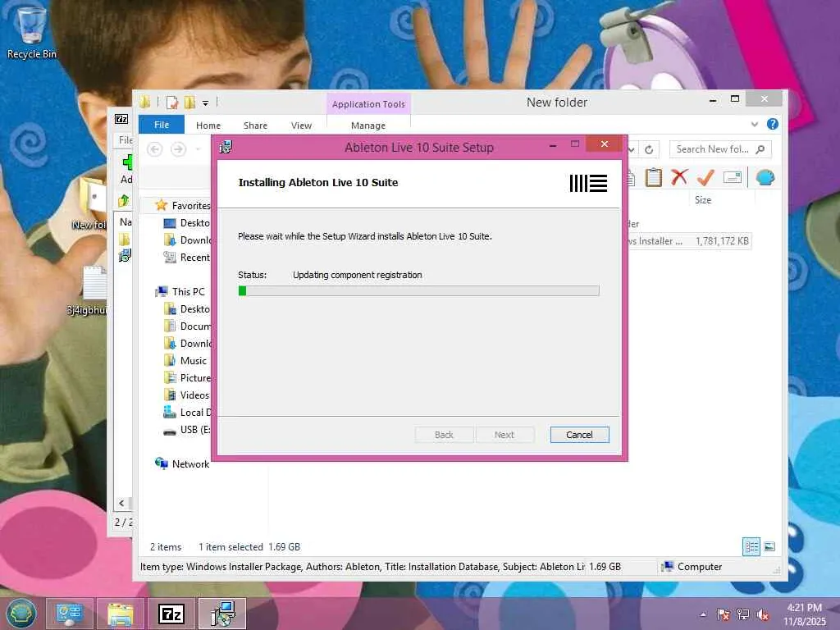Screen dimensions: 840x630
Task: Close the Ableton Live 10 Suite Setup dialog
Action: (x=605, y=144)
